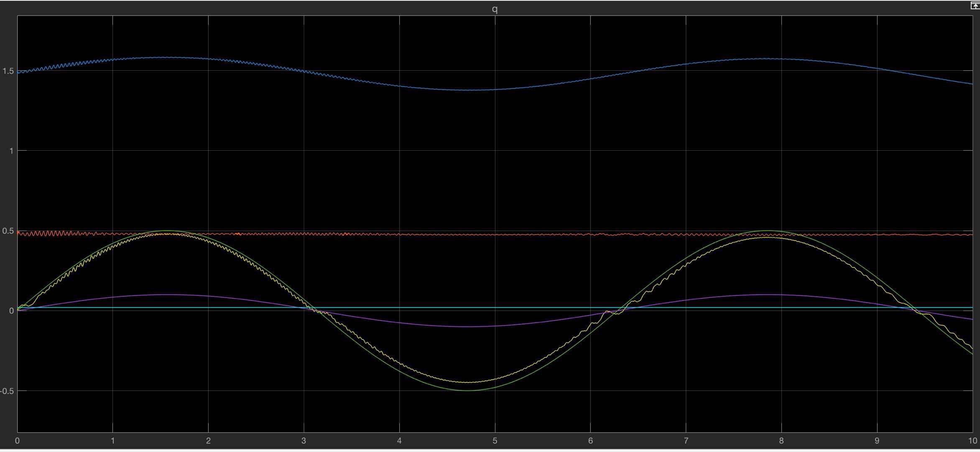
Task: Click the x-axis tick label 5
Action: (495, 441)
